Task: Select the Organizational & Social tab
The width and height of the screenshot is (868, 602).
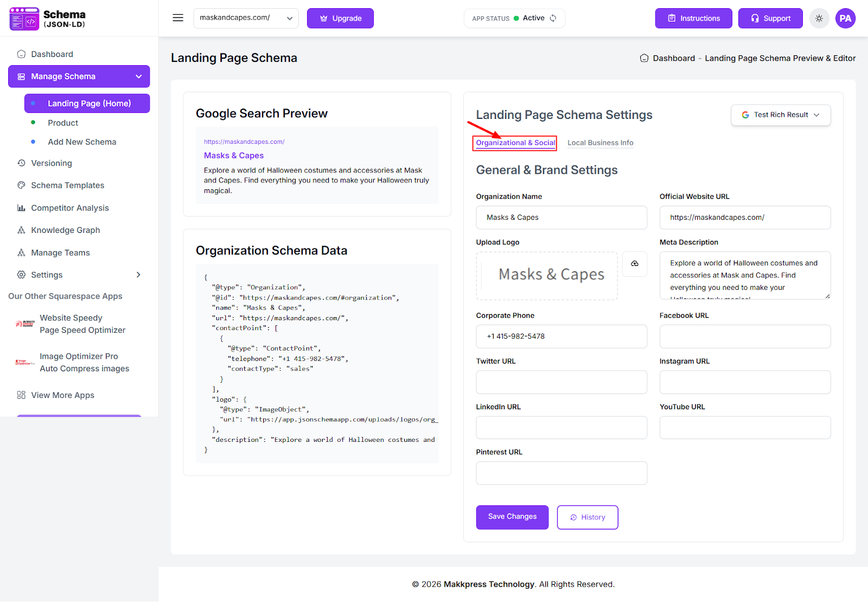Action: coord(515,143)
